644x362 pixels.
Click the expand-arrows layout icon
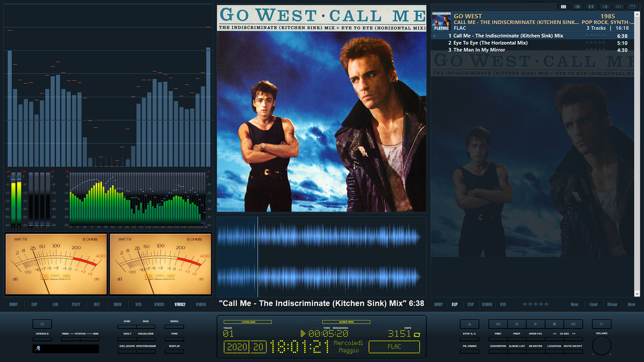pos(619,7)
